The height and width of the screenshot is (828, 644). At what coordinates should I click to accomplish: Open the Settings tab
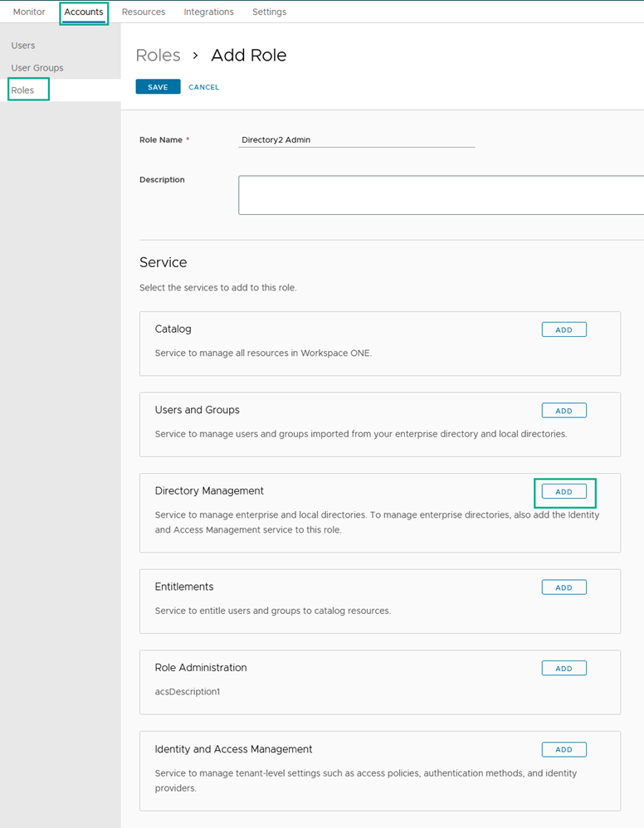[x=269, y=12]
